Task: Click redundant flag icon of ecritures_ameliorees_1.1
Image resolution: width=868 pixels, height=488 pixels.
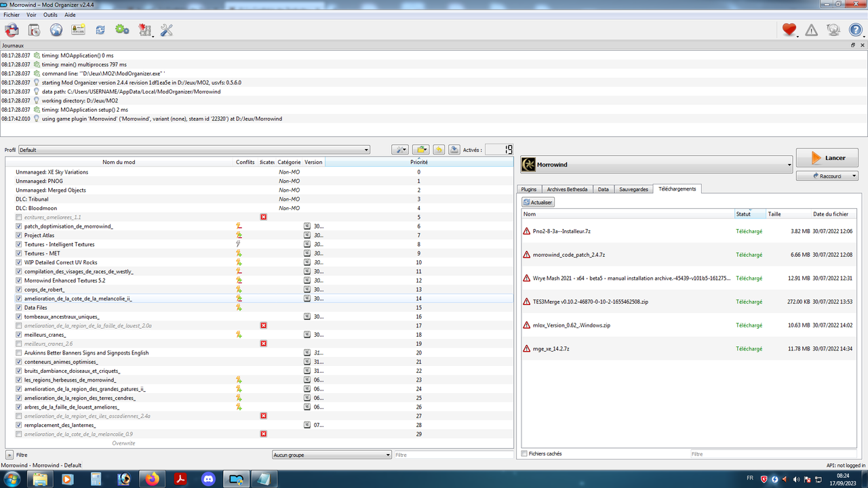Action: click(263, 217)
